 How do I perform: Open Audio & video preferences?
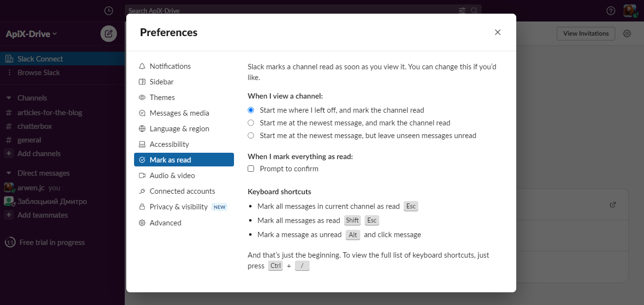pyautogui.click(x=184, y=175)
